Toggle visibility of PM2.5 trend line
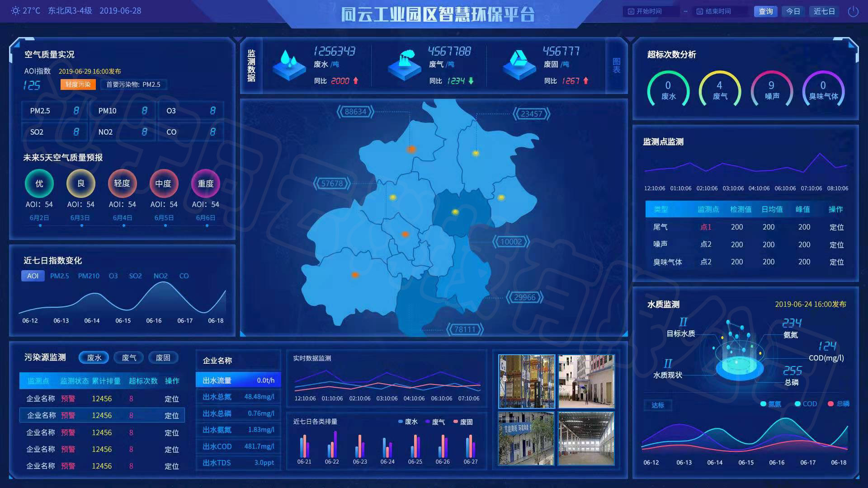The height and width of the screenshot is (488, 868). click(60, 276)
